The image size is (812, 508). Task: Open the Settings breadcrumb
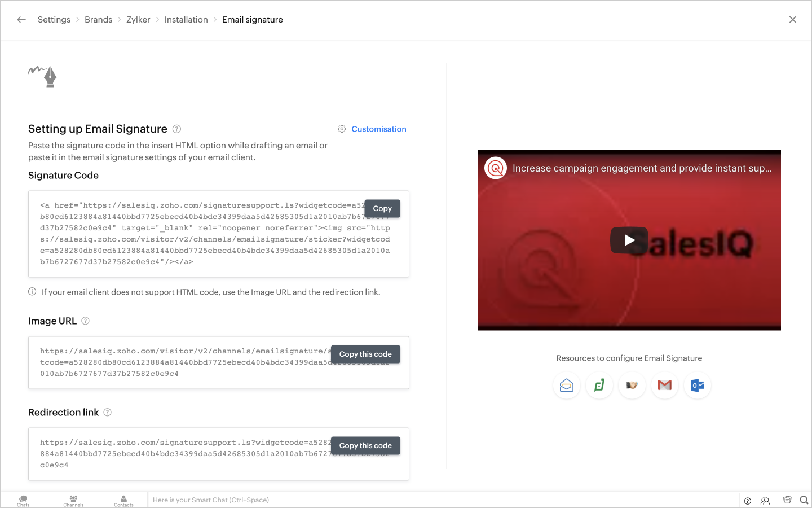54,20
